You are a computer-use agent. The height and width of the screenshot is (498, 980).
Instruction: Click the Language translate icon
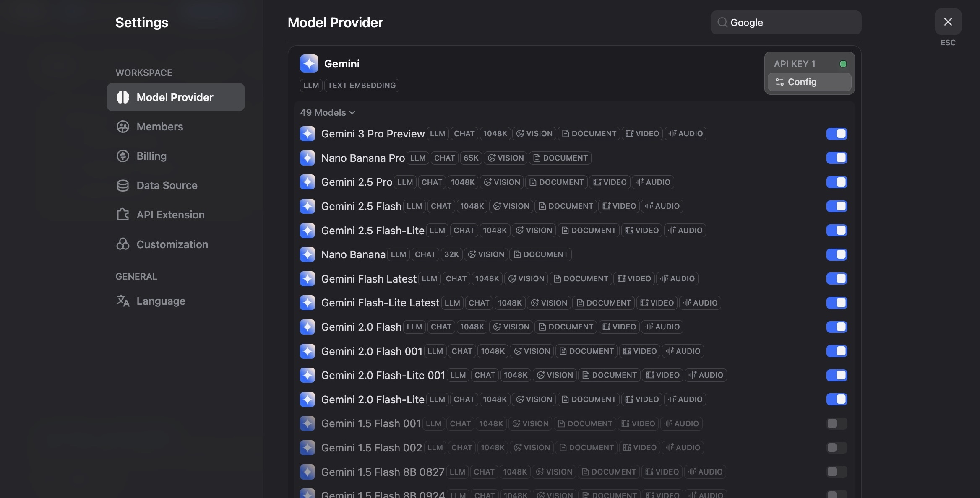[122, 301]
